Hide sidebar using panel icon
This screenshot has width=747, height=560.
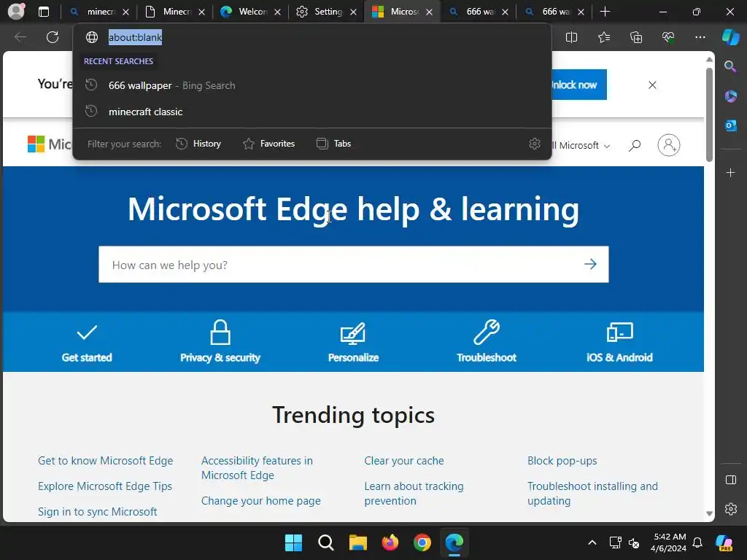[x=730, y=480]
